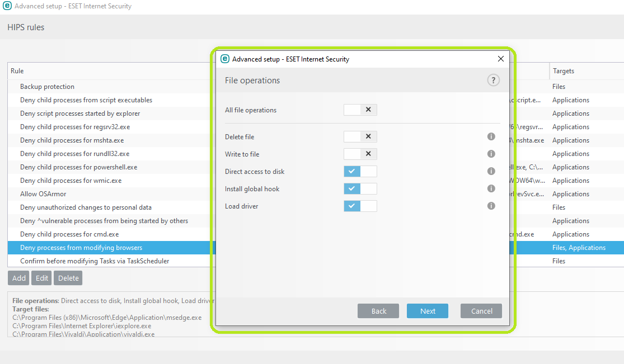The height and width of the screenshot is (364, 624).
Task: Show info for Install global hook
Action: coord(491,188)
